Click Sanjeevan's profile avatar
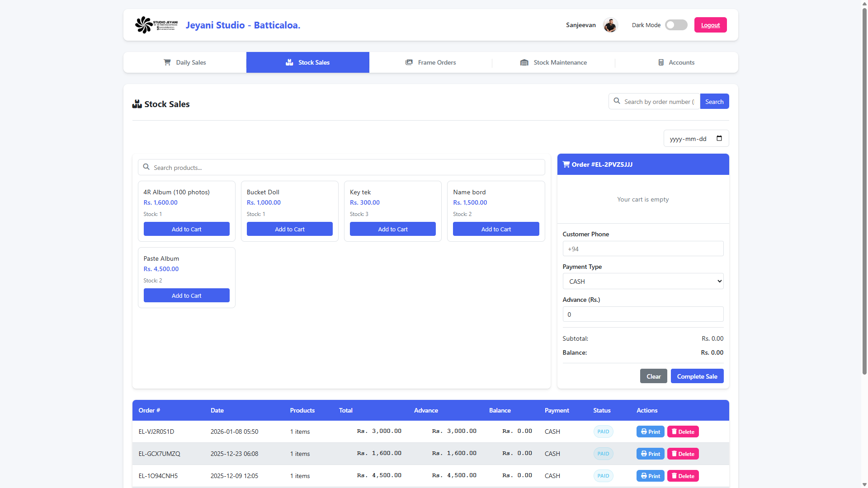Image resolution: width=868 pixels, height=488 pixels. click(610, 25)
